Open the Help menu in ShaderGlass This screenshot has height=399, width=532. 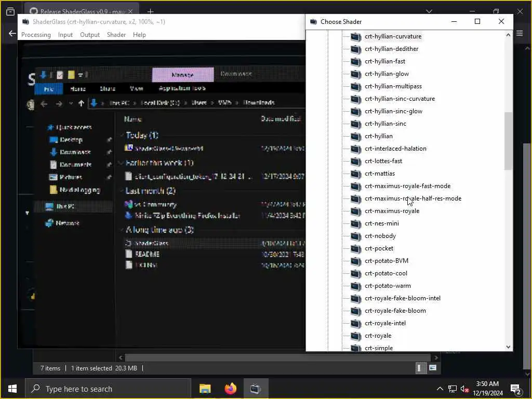(x=139, y=35)
